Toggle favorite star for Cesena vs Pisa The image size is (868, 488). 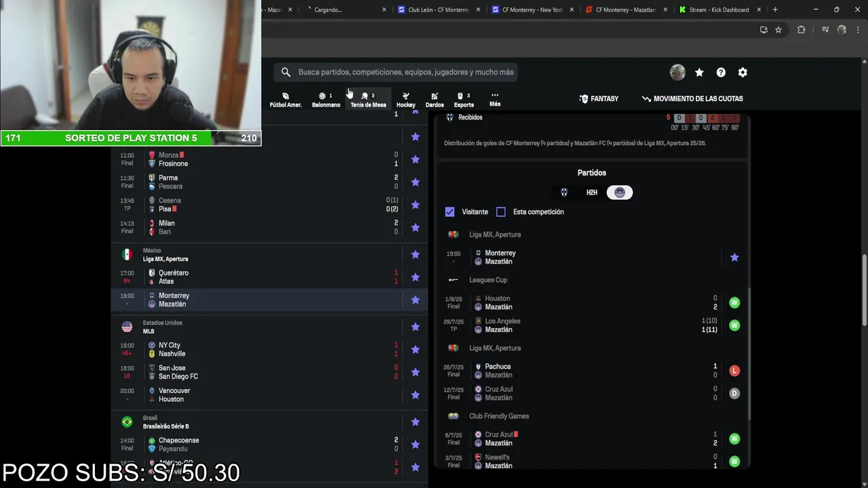415,205
